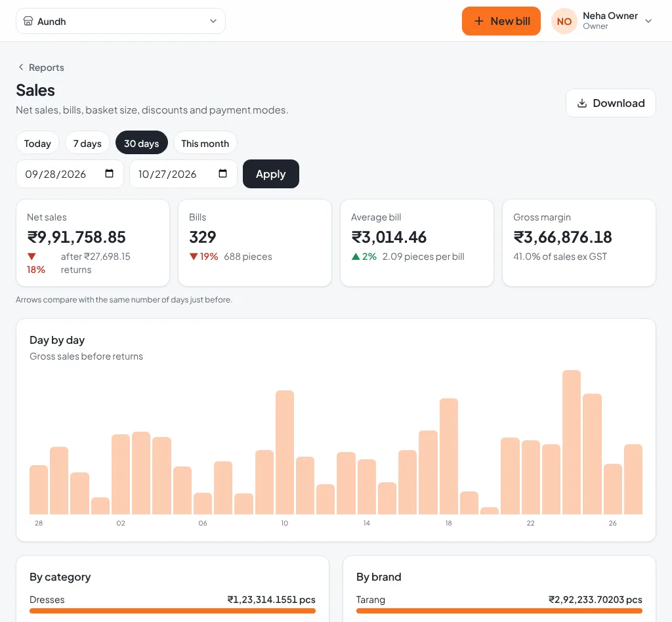Click the Gross margin value ₹3,66,876.18
The image size is (672, 622).
(562, 237)
